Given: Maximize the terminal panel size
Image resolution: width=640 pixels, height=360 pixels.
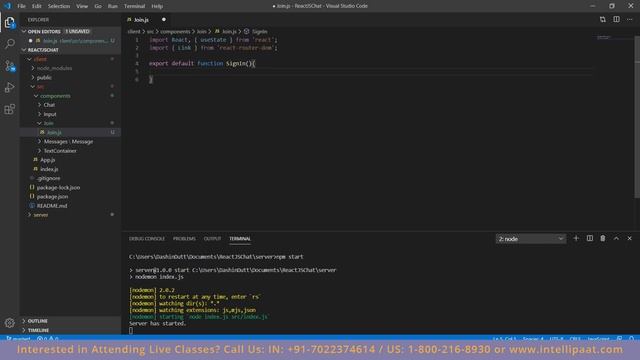Looking at the screenshot, I should (x=616, y=238).
